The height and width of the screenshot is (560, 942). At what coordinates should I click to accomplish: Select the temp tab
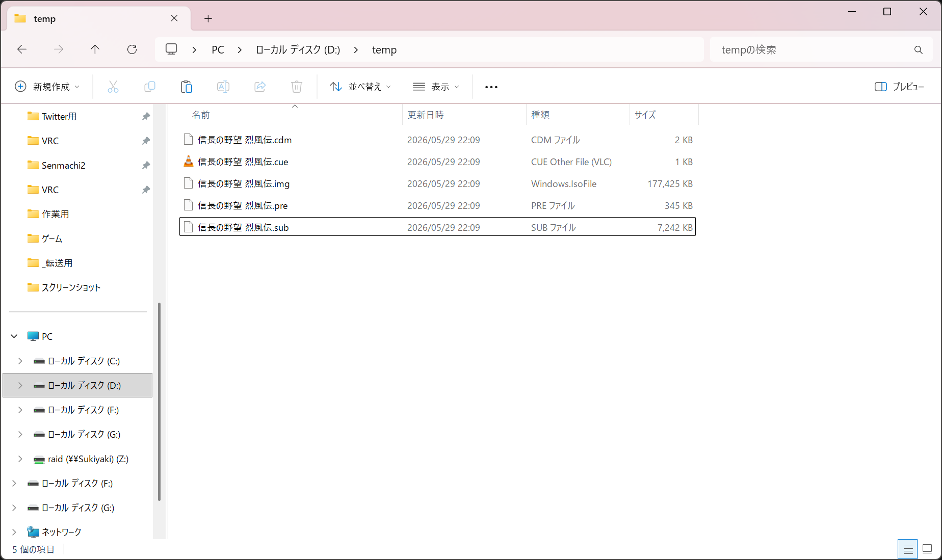coord(99,19)
